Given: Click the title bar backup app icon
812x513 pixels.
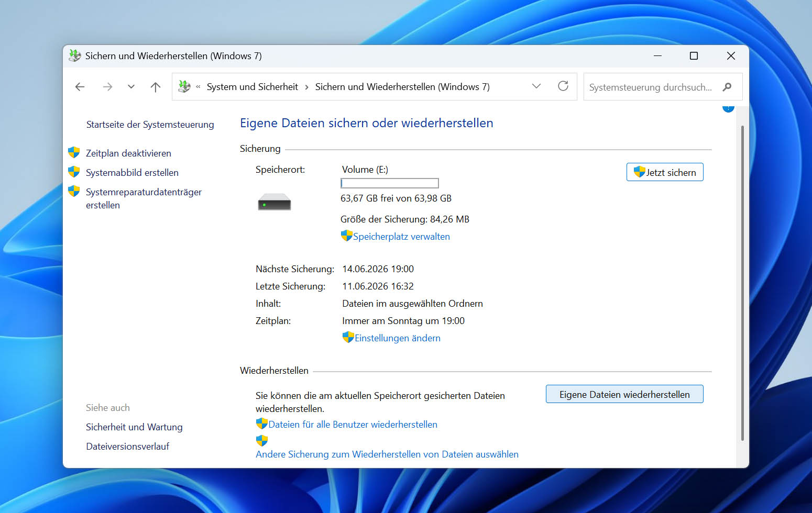Looking at the screenshot, I should (x=75, y=55).
